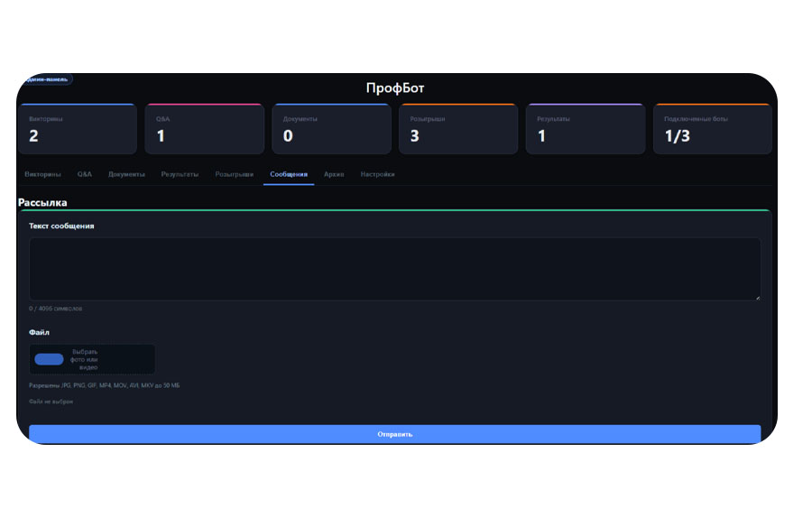Click the ПрофБот title
The image size is (812, 508).
tap(395, 88)
